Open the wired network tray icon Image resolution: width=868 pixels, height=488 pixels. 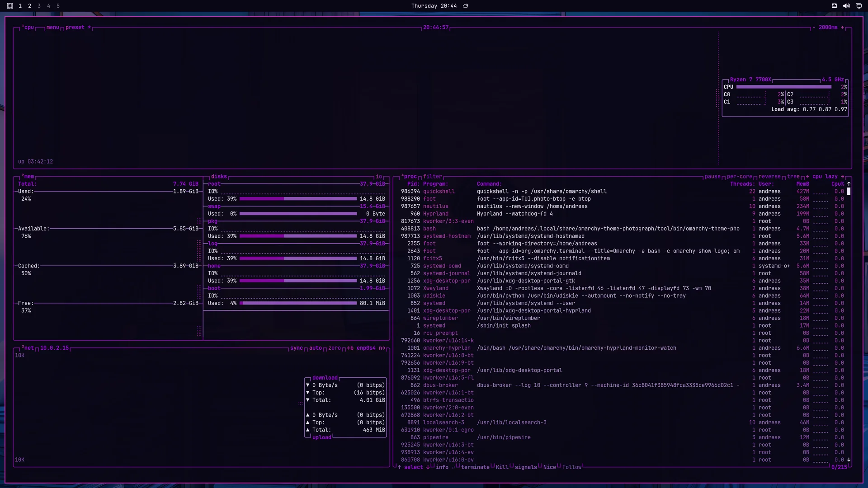[834, 6]
